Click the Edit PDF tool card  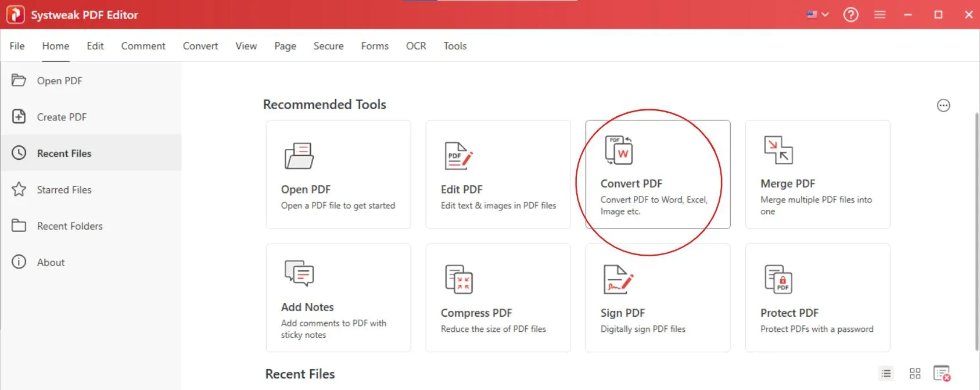coord(497,174)
